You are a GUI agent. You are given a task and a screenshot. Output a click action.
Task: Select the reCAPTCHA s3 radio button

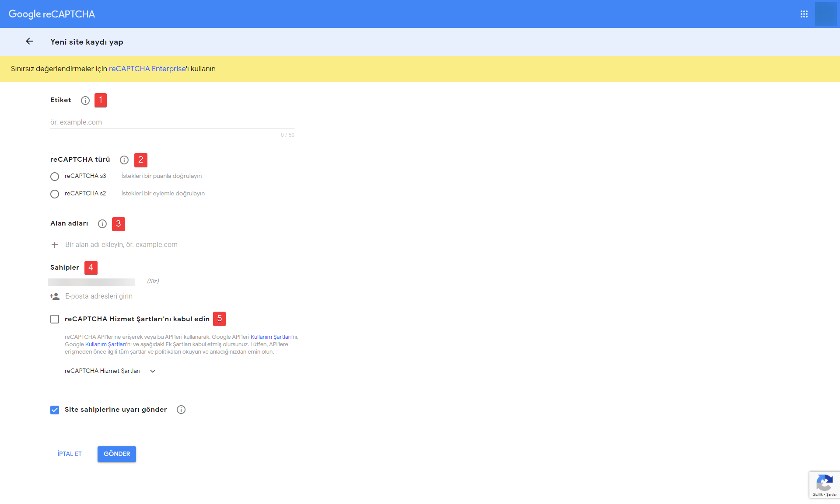point(55,177)
